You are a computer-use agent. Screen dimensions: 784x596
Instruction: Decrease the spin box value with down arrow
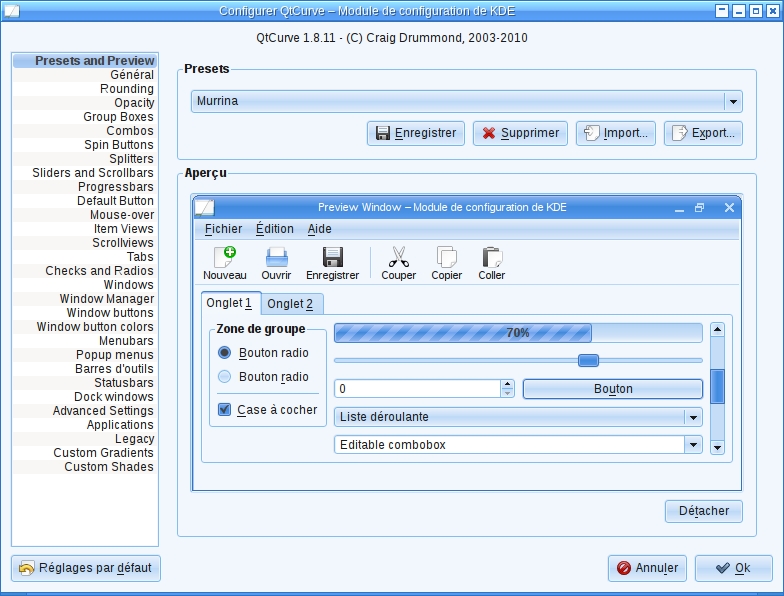(x=508, y=393)
